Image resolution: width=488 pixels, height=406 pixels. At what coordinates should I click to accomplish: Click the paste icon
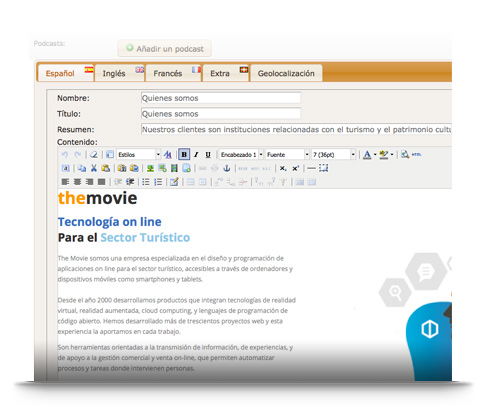(x=106, y=168)
